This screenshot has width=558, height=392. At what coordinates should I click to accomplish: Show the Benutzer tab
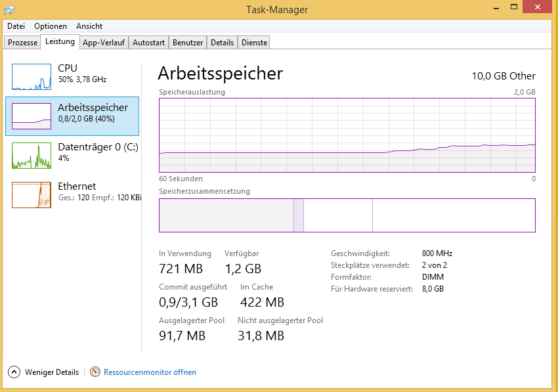click(188, 43)
